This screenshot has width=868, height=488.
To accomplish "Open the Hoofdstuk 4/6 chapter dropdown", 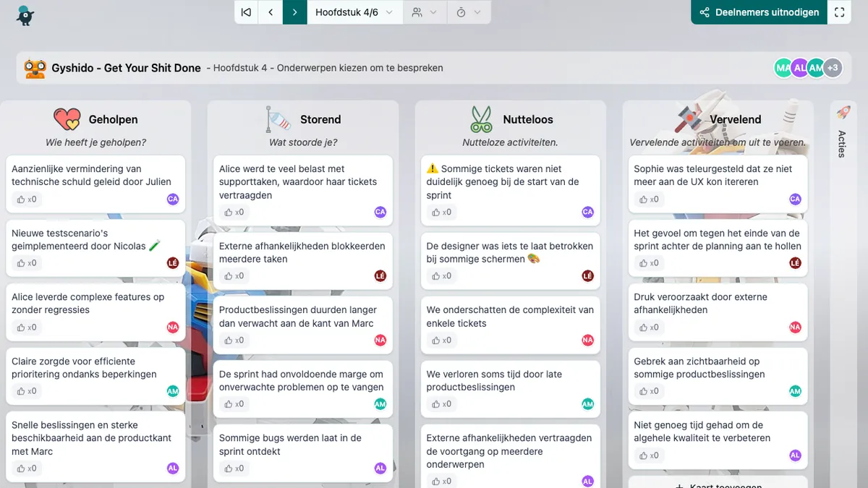I will [x=354, y=12].
